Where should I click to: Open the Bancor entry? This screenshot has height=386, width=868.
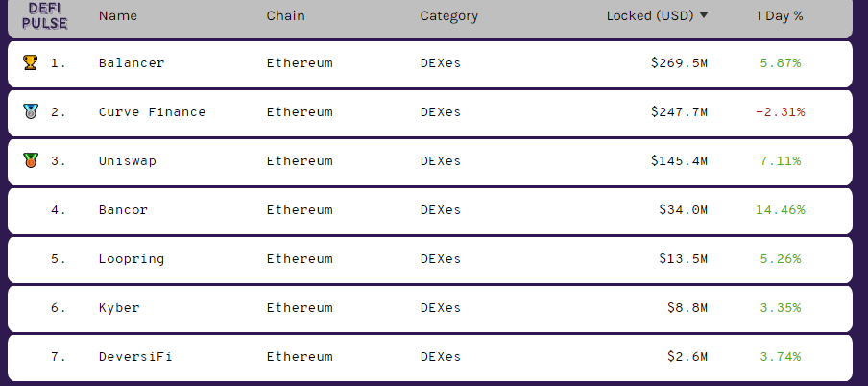(124, 210)
